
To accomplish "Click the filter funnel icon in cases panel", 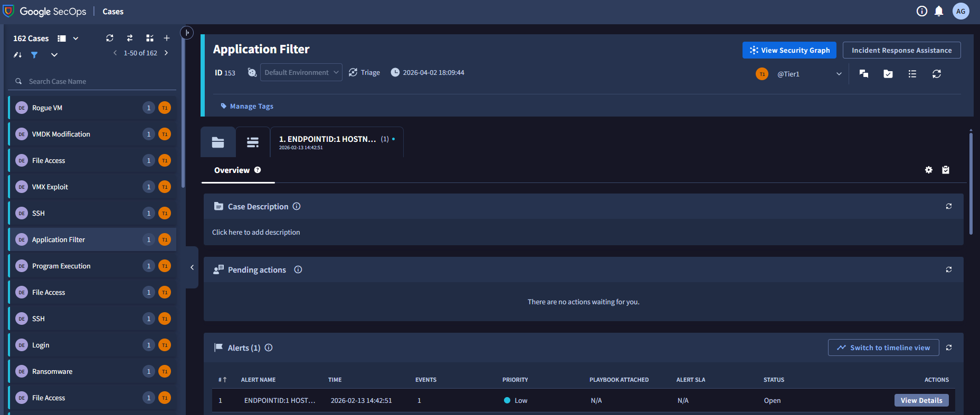I will 34,55.
